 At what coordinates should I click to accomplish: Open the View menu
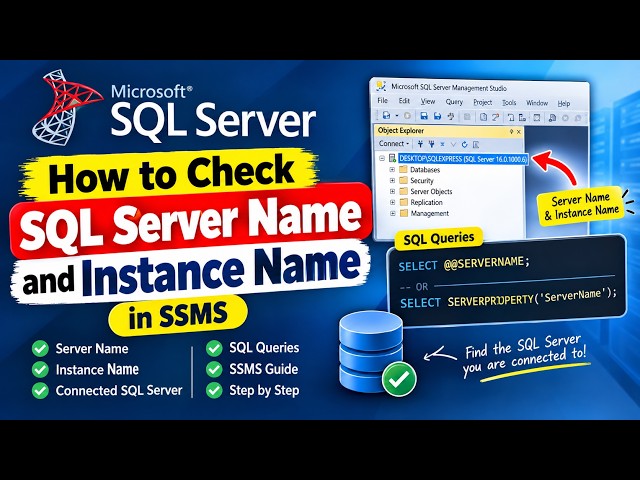(428, 101)
